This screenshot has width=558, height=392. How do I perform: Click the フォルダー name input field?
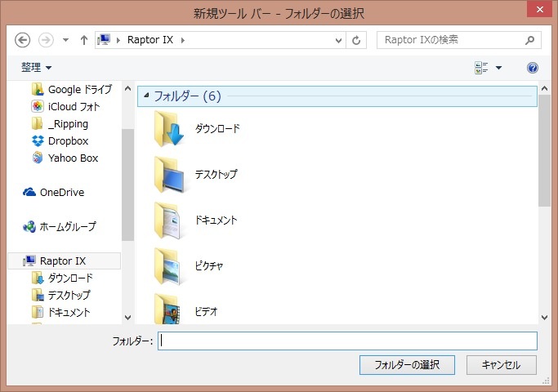[347, 341]
